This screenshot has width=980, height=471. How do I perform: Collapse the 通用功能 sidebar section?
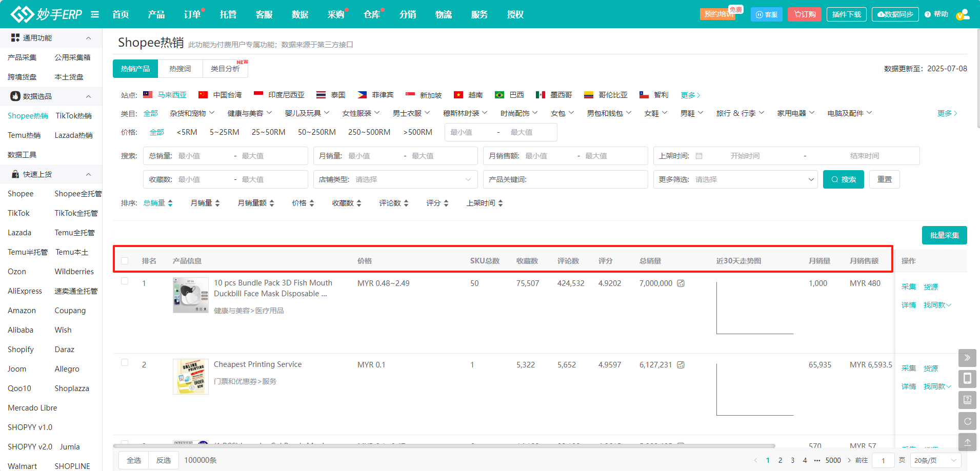click(88, 38)
